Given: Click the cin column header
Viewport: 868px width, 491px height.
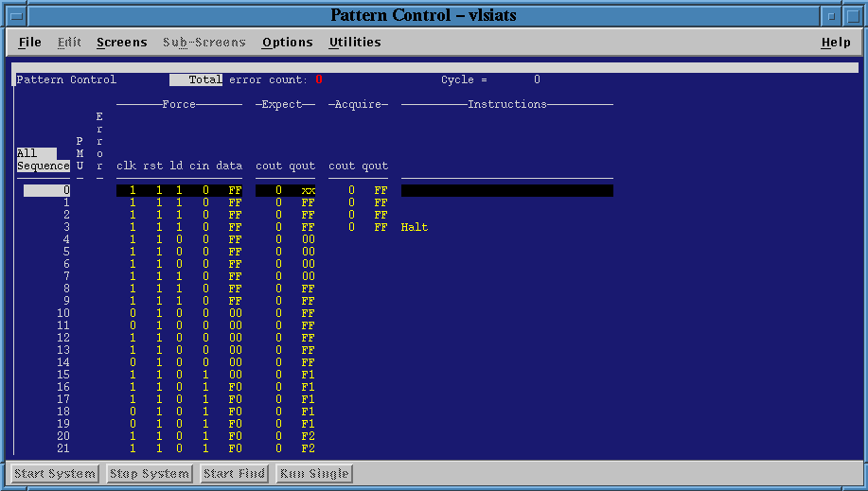Looking at the screenshot, I should point(200,166).
